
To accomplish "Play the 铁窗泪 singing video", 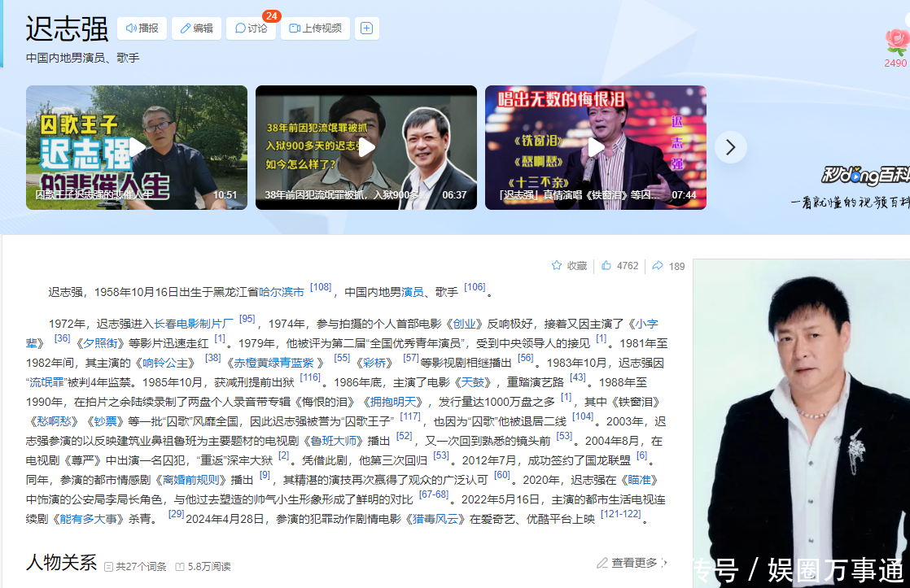I will click(596, 147).
